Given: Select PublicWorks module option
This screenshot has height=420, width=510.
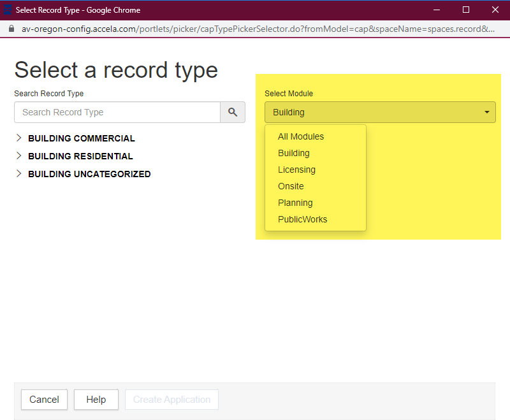Looking at the screenshot, I should click(303, 219).
